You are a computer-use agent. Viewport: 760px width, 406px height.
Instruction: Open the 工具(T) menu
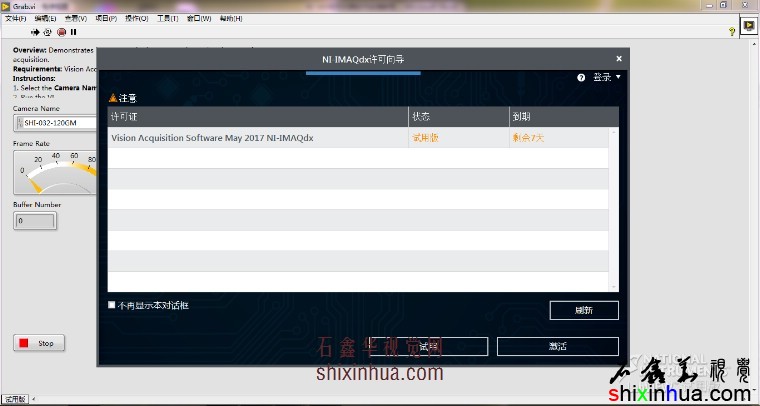coord(168,19)
